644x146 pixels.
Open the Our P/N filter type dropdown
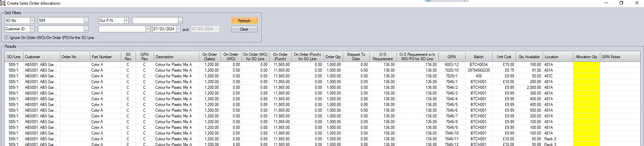(x=127, y=21)
